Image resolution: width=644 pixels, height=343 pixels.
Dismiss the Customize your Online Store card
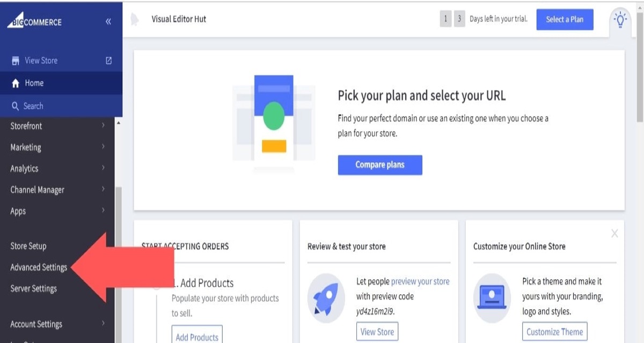pyautogui.click(x=614, y=233)
